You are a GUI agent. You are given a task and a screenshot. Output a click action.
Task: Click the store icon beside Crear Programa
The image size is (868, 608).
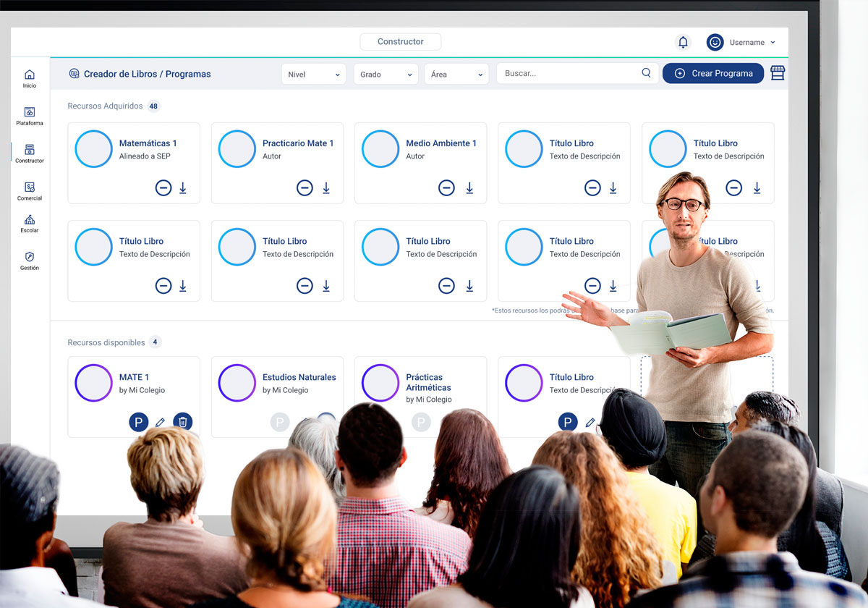778,73
